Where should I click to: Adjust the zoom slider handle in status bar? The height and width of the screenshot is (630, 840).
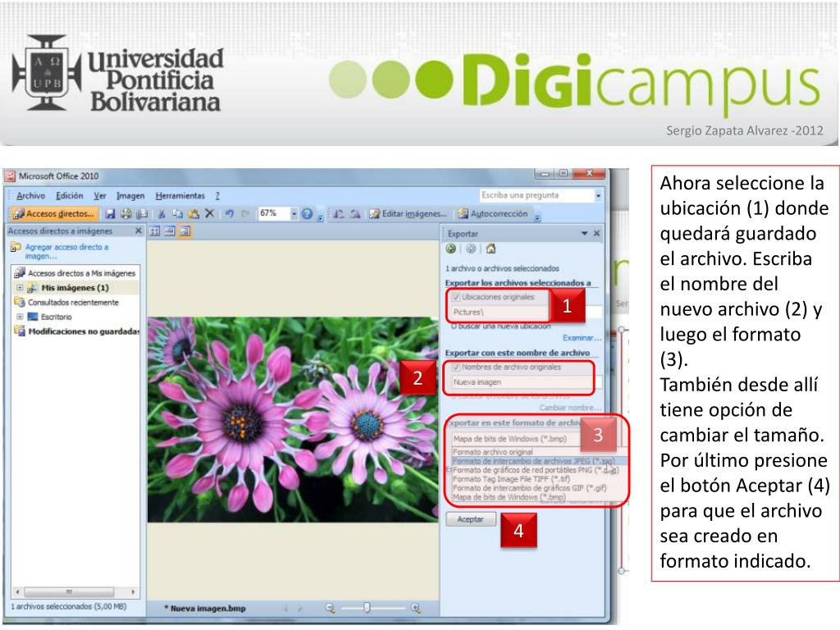point(367,608)
